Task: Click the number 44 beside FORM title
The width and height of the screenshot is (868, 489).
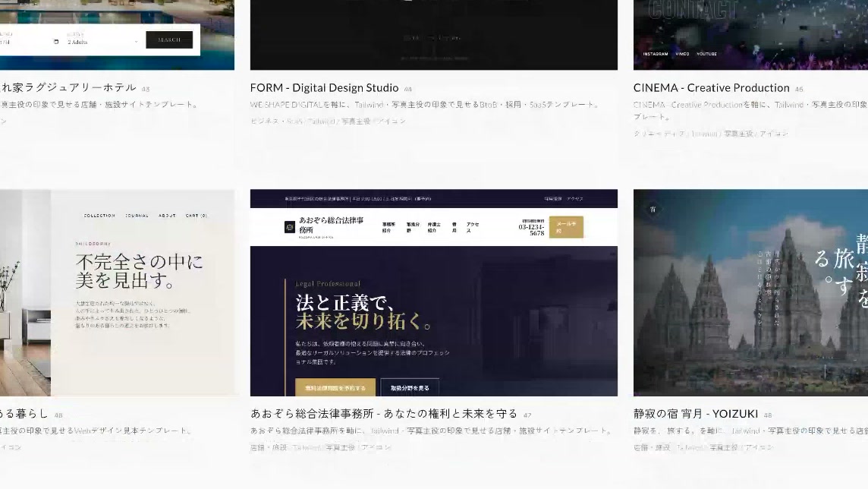Action: pos(407,89)
